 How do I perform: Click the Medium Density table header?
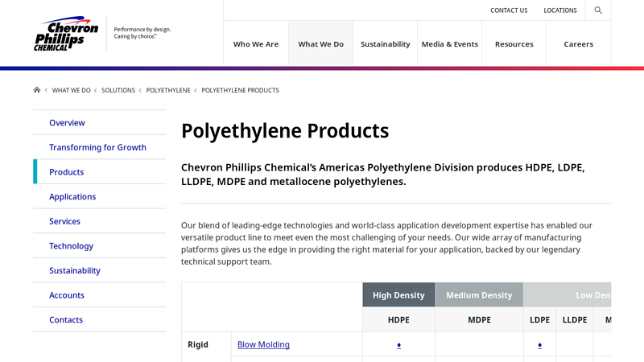(479, 294)
